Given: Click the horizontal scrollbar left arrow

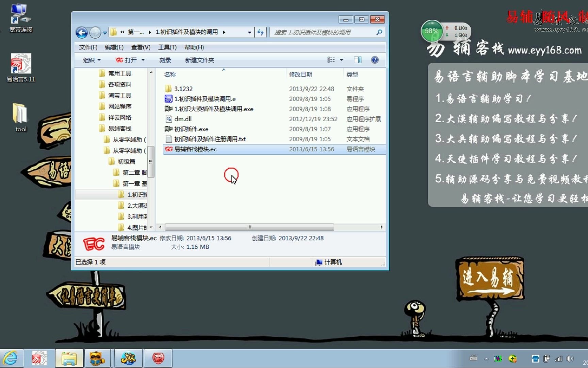Looking at the screenshot, I should click(160, 227).
